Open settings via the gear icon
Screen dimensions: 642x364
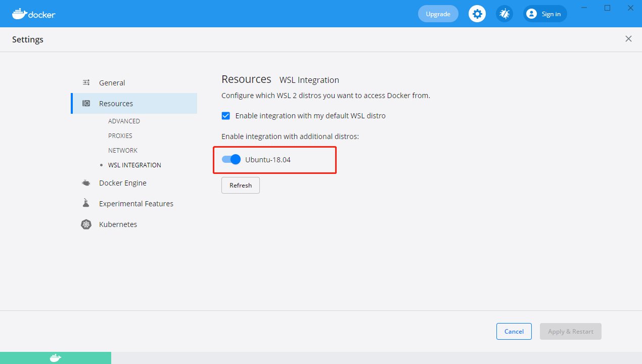tap(477, 14)
